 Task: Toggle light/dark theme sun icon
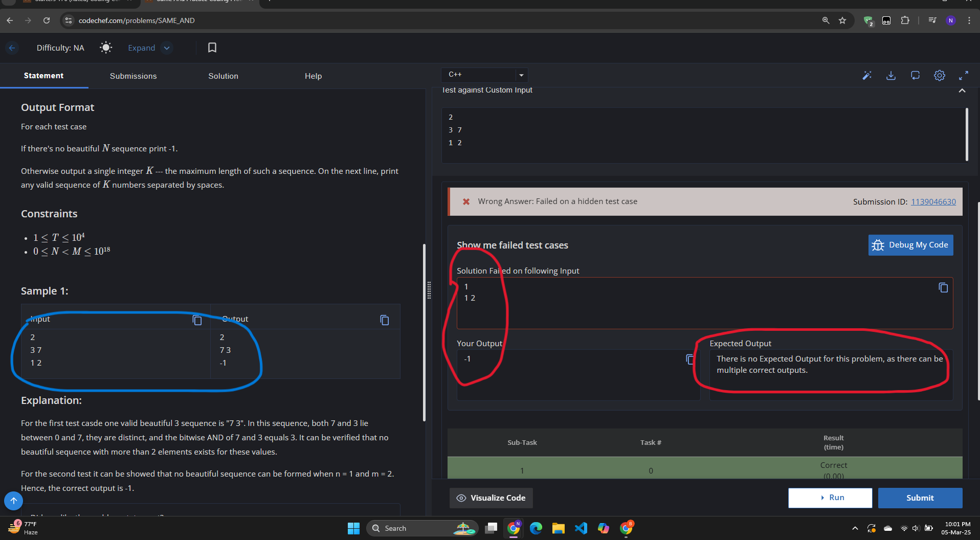coord(106,48)
